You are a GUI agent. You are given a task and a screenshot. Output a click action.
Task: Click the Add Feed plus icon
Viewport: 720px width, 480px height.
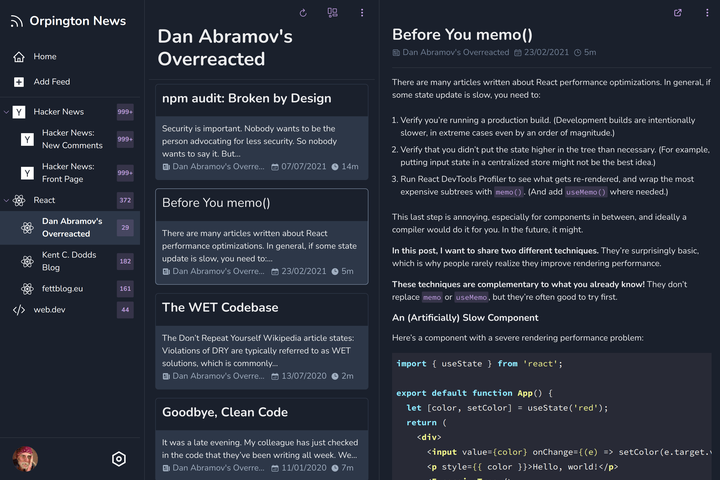point(19,82)
